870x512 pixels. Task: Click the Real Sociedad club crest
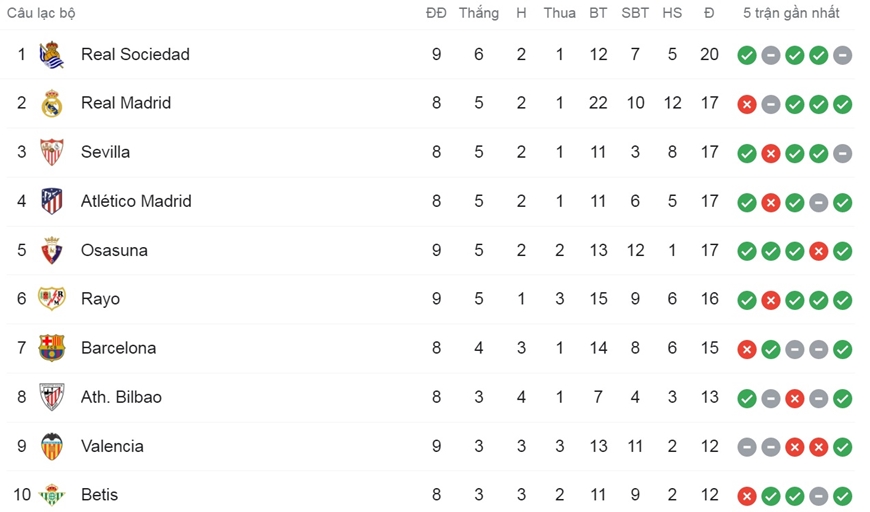pos(52,54)
